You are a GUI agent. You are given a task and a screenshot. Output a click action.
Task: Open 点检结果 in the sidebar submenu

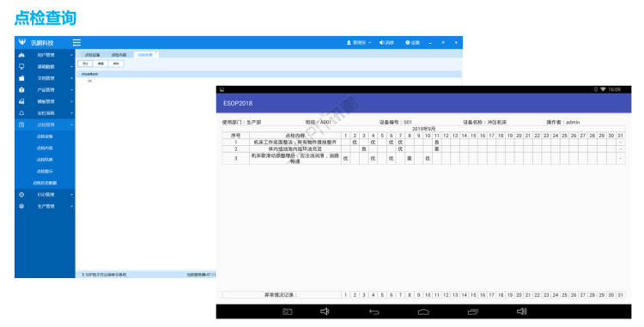pyautogui.click(x=45, y=160)
